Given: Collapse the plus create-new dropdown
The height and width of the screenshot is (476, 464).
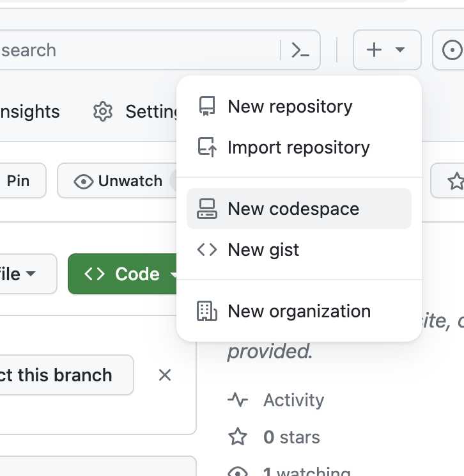Looking at the screenshot, I should (x=387, y=50).
